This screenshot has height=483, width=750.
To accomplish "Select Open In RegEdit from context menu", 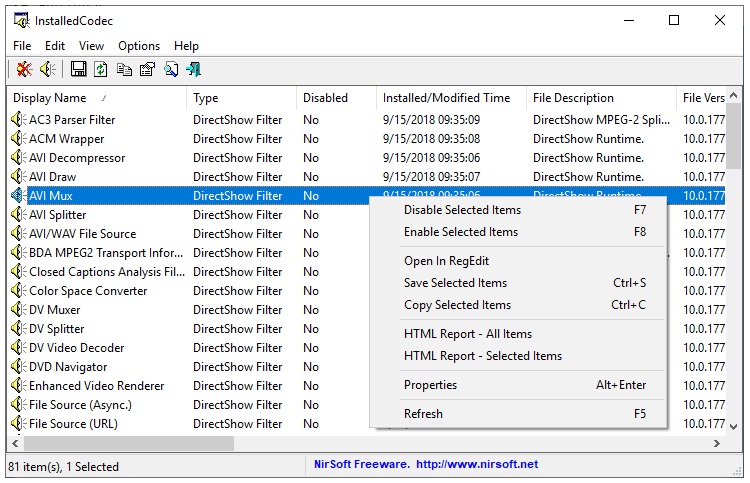I will click(446, 261).
